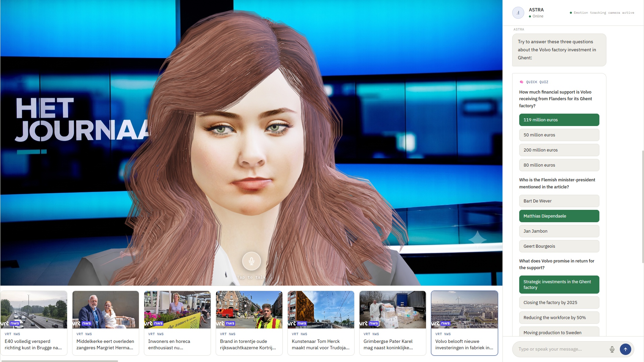Select Matthias Diependaele as the answer
Viewport: 644px width, 362px height.
pyautogui.click(x=559, y=216)
